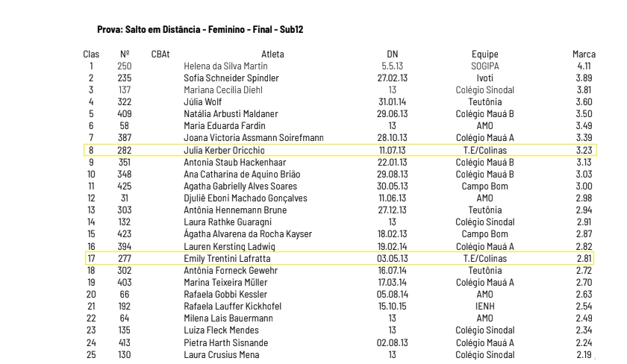Image resolution: width=627 pixels, height=364 pixels.
Task: Click athlete name Joana Victoria Assmann Soirefmann
Action: 254,138
